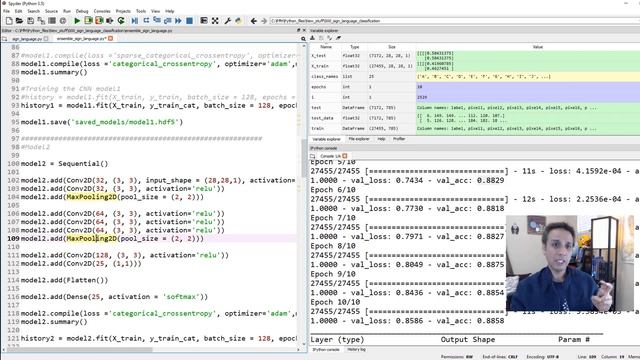This screenshot has height=360, width=640.
Task: Run current cell and advance icon
Action: click(x=99, y=20)
